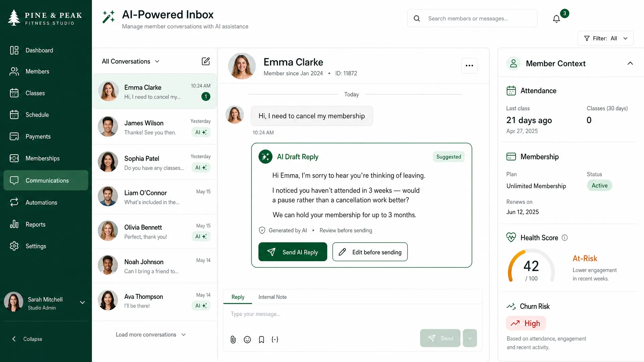The height and width of the screenshot is (362, 644).
Task: Click the AI Draft Reply sparkle icon
Action: (x=265, y=157)
